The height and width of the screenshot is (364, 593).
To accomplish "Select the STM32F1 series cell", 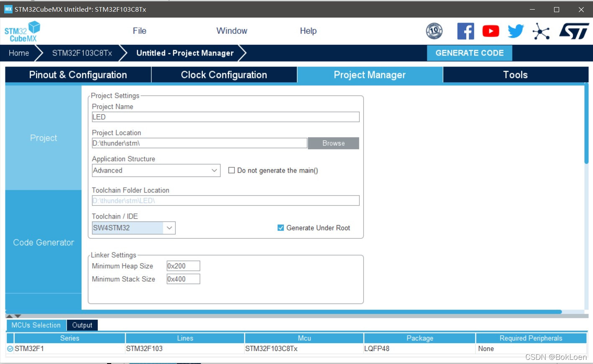I will 69,349.
